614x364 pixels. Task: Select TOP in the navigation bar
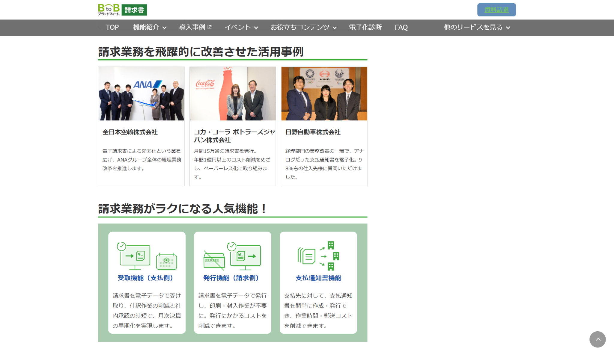pyautogui.click(x=112, y=27)
